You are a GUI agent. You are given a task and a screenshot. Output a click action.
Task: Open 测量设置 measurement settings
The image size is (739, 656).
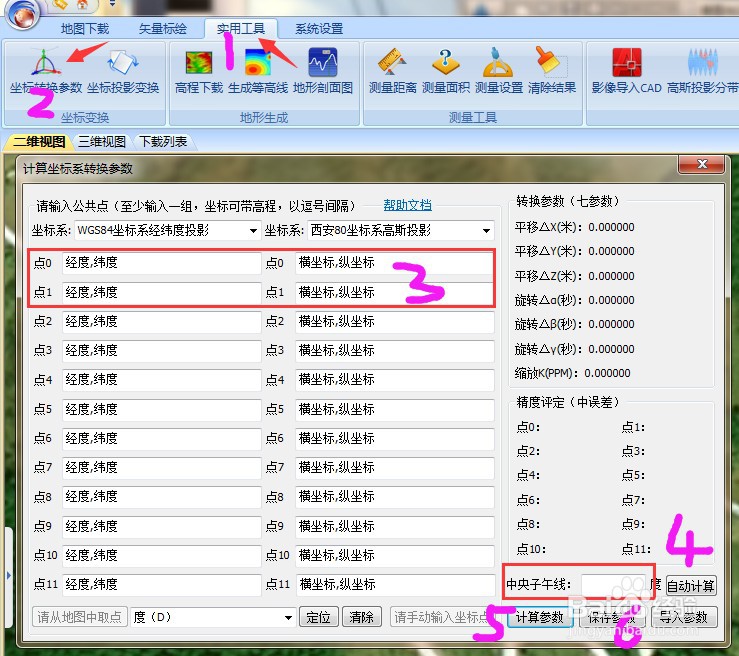[x=499, y=71]
